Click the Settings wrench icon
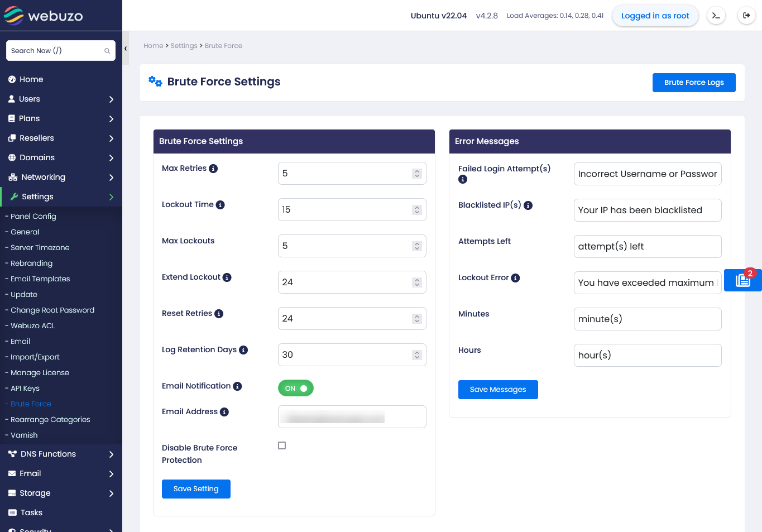This screenshot has width=762, height=532. click(15, 196)
